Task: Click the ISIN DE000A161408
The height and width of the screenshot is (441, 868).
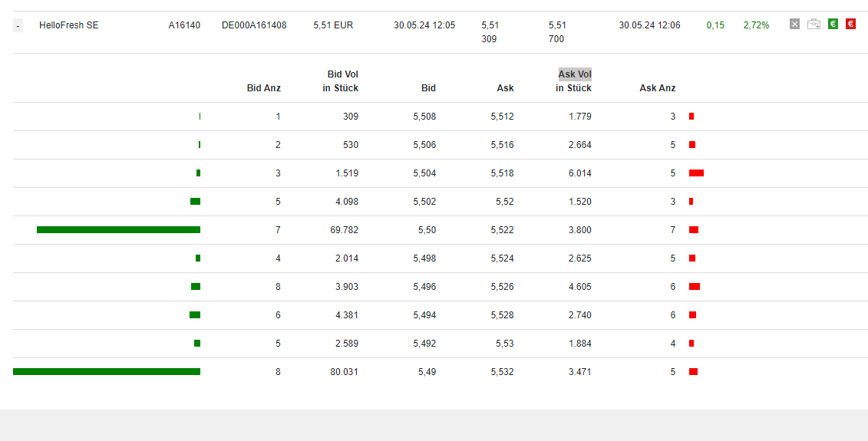Action: coord(254,25)
